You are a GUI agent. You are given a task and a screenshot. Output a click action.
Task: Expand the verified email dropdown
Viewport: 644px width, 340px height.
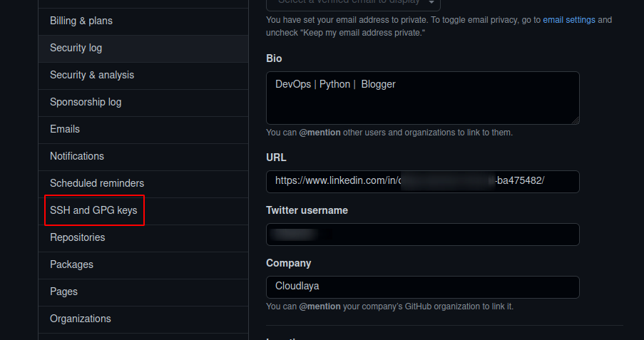[353, 4]
